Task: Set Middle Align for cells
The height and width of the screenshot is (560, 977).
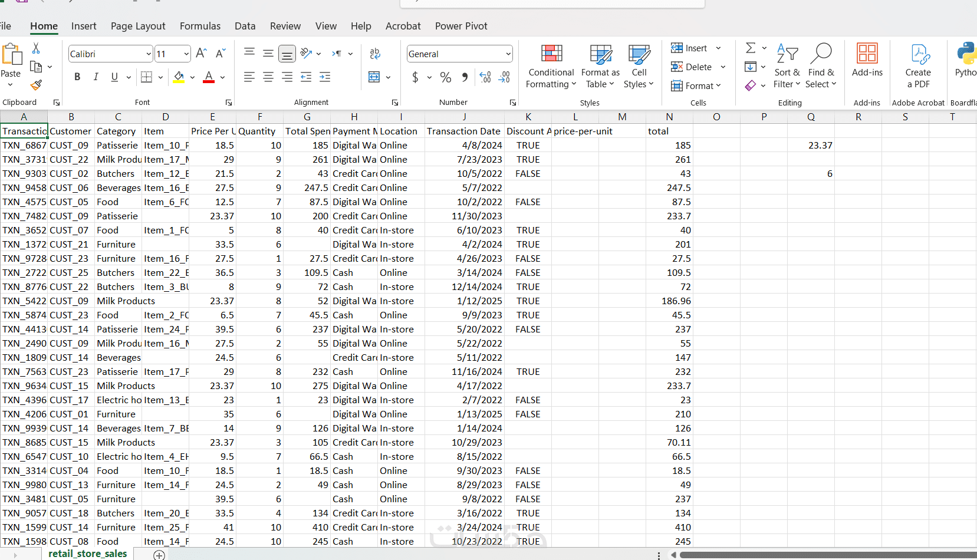Action: click(x=268, y=54)
